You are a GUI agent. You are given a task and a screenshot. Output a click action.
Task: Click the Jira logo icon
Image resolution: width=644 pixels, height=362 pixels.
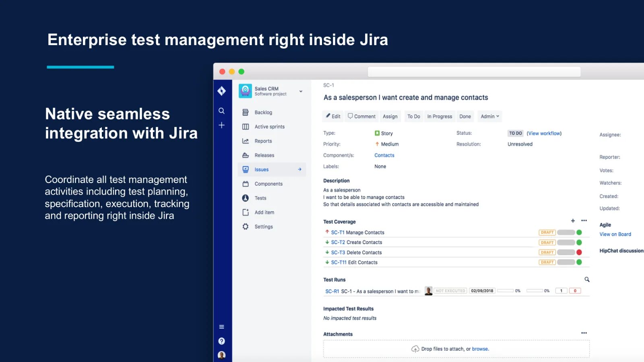pos(221,91)
